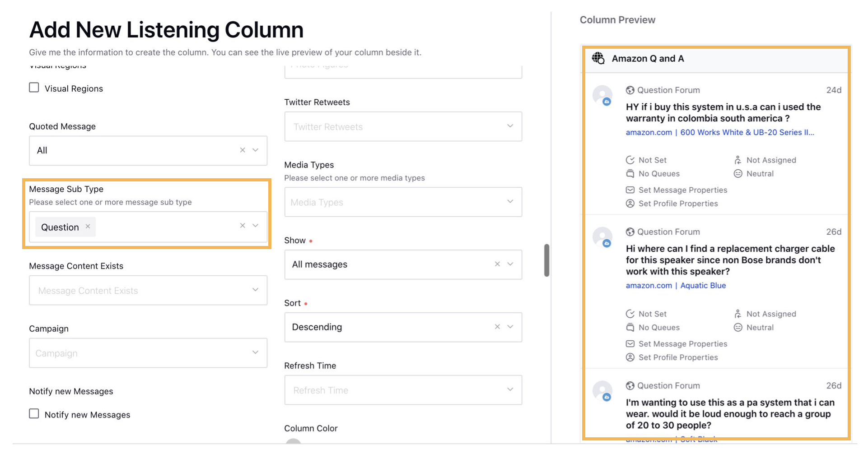The image size is (868, 454).
Task: Click the Add New Listening Column heading
Action: [166, 30]
